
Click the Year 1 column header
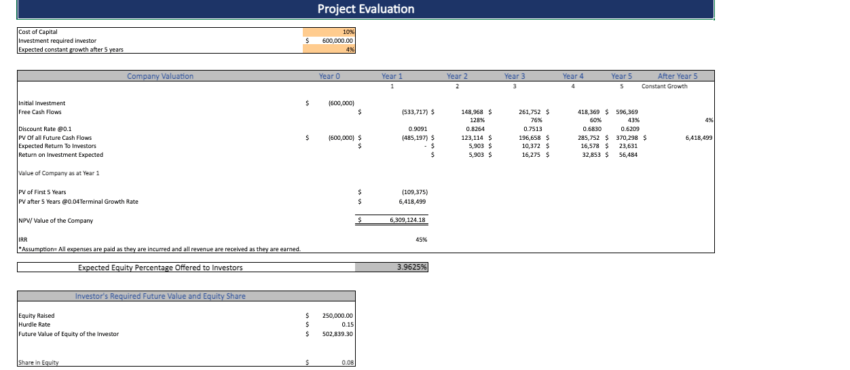392,76
